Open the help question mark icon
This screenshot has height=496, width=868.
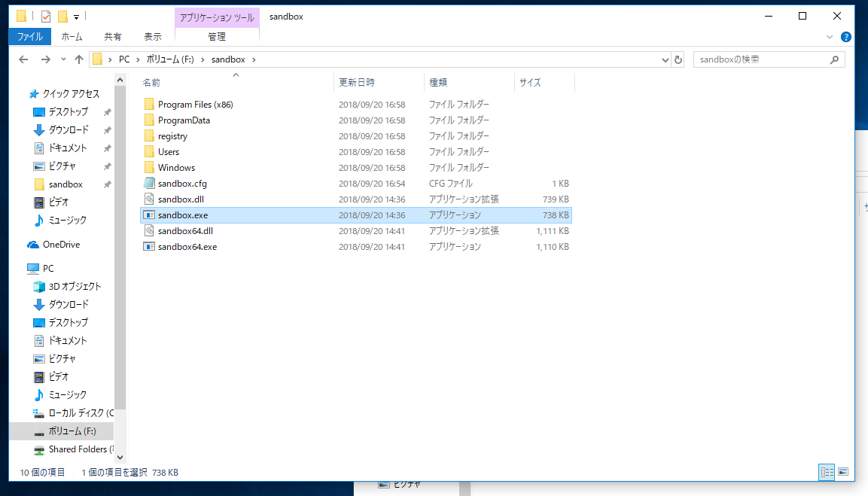pyautogui.click(x=846, y=37)
